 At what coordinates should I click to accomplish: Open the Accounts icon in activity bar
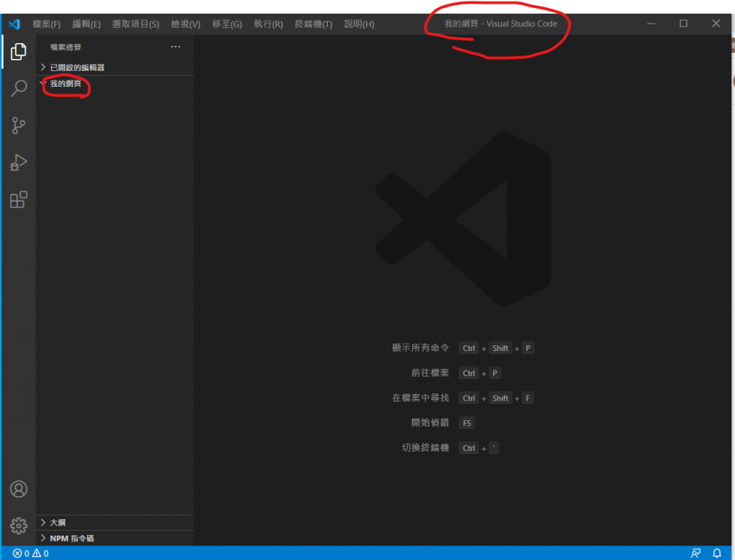19,489
